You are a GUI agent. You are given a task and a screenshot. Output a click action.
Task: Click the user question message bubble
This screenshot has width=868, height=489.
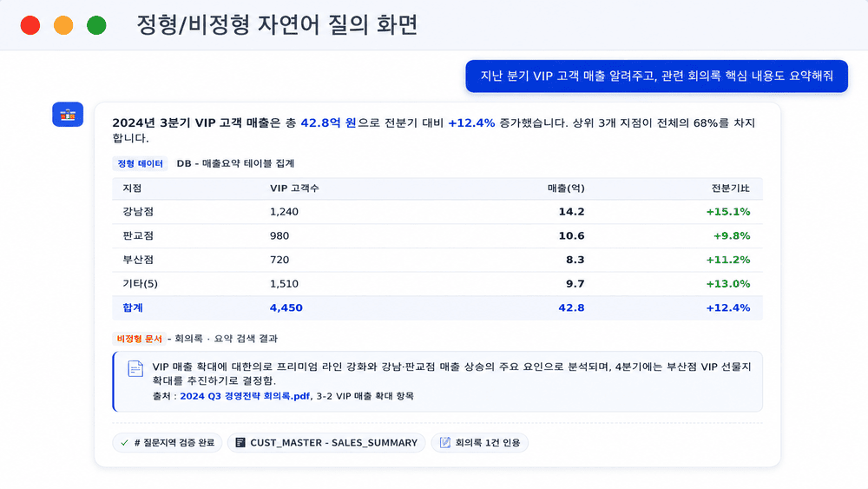coord(656,76)
